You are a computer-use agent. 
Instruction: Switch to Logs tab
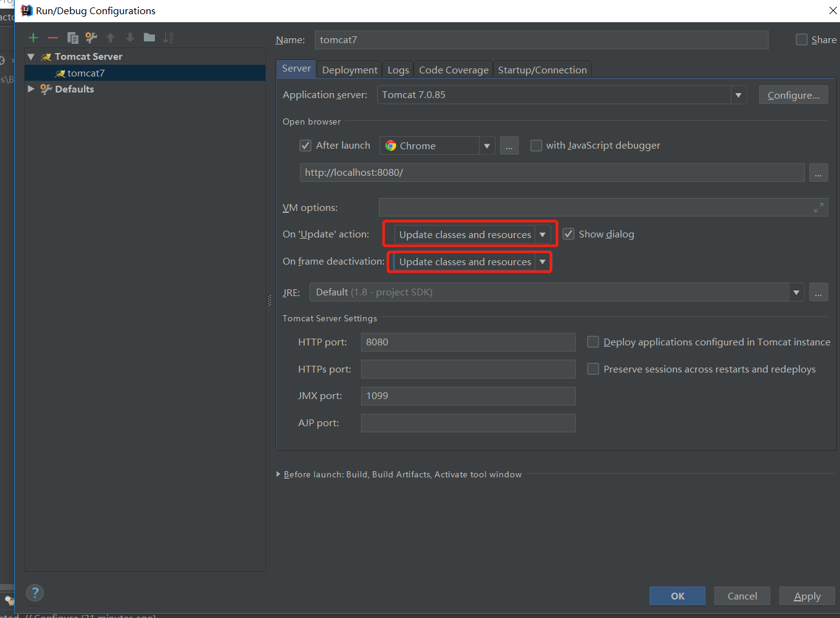(398, 70)
